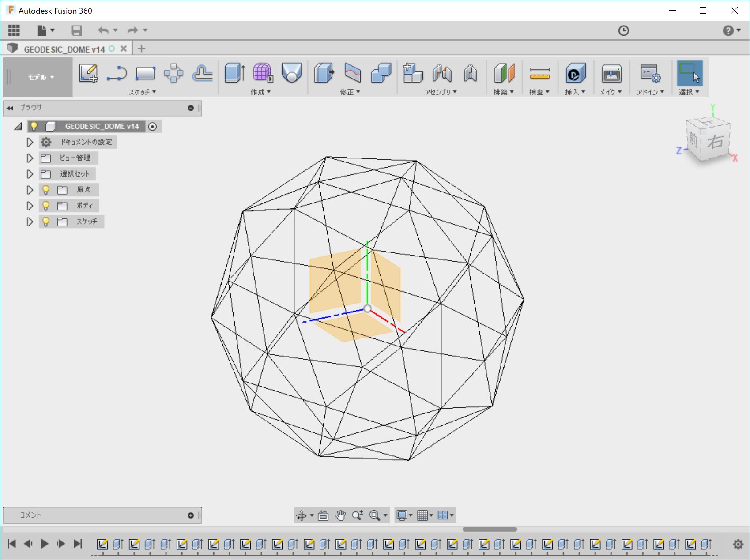Select the Rectangle sketch tool

point(145,73)
